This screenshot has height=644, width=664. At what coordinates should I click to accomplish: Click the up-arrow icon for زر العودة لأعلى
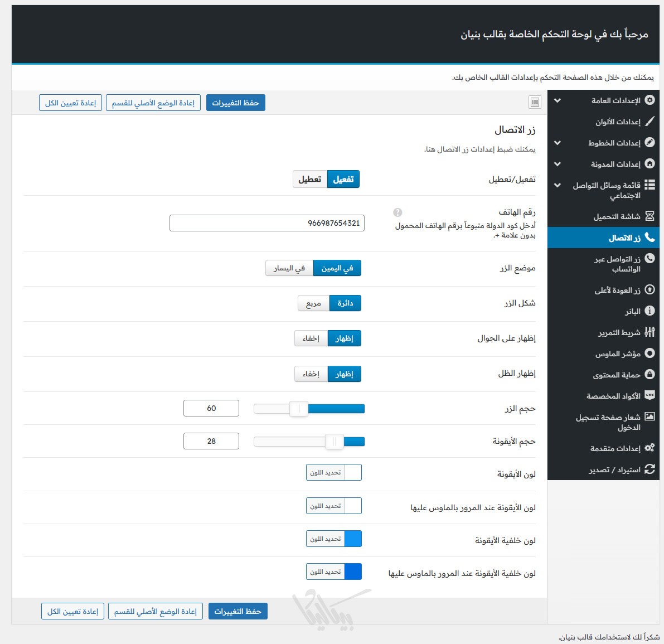(650, 290)
